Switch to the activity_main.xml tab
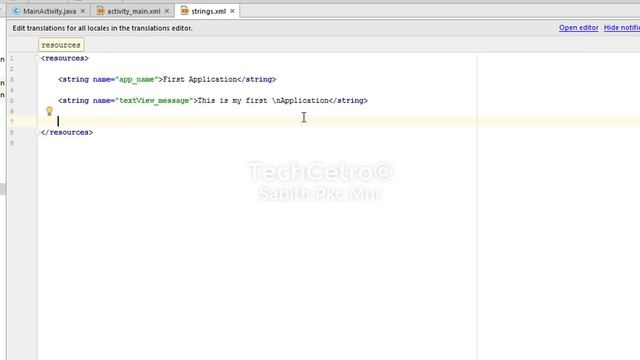640x360 pixels. [x=133, y=11]
